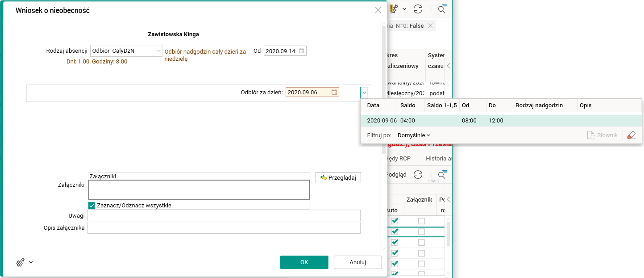Open search filter icon in lower panel toolbar
Image resolution: width=644 pixels, height=278 pixels.
(442, 175)
